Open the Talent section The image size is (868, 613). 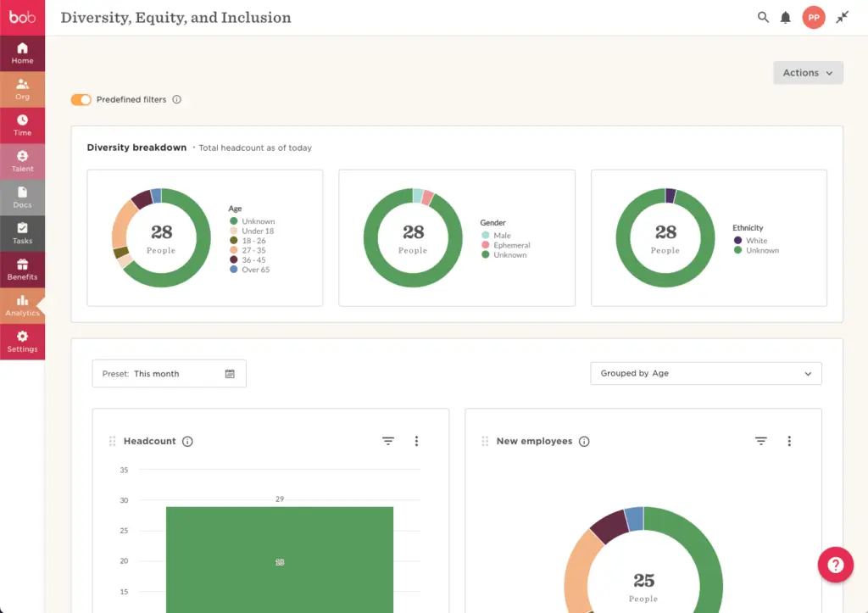(x=22, y=161)
